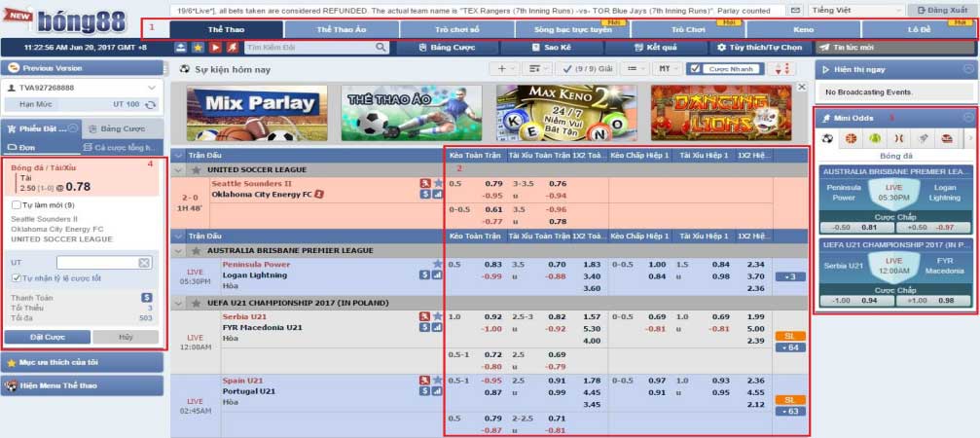This screenshot has height=438, width=980.
Task: Collapse the UNITED SOCCER LEAGUE group
Action: point(178,170)
